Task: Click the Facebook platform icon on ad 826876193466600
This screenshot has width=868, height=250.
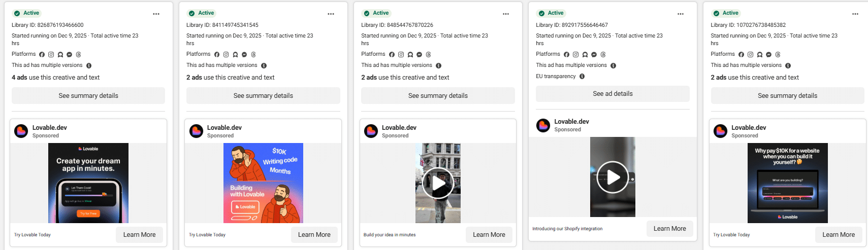Action: pos(42,54)
